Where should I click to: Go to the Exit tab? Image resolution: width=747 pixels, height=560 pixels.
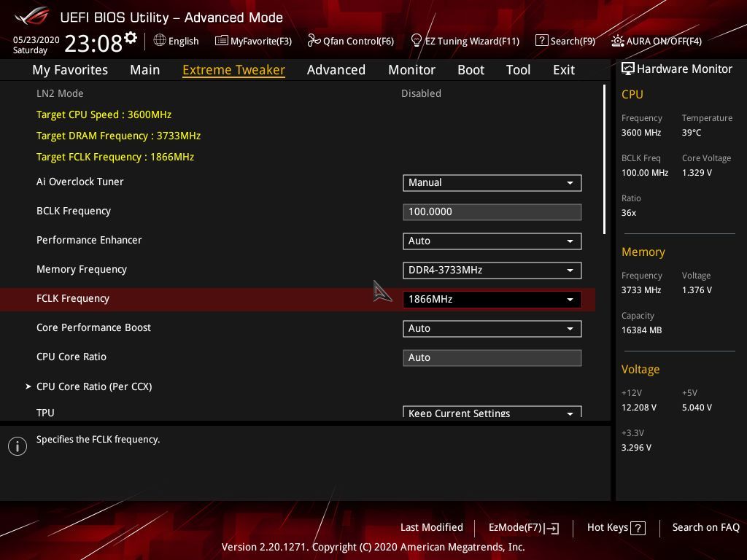tap(564, 70)
